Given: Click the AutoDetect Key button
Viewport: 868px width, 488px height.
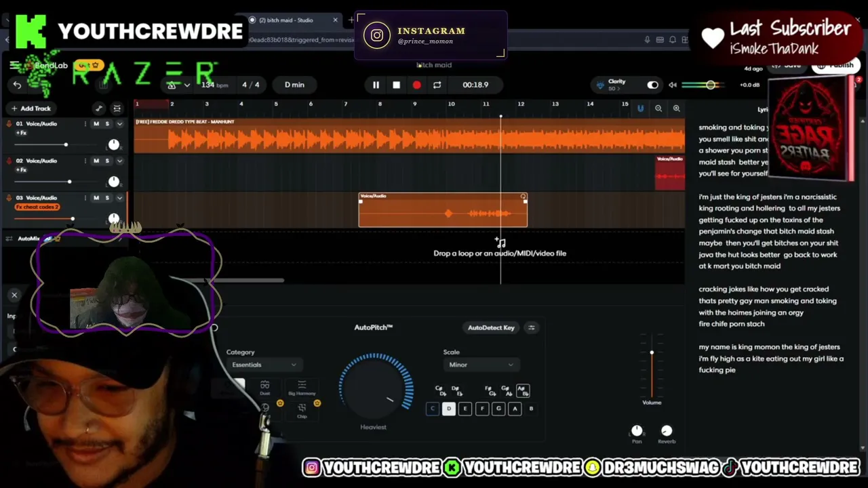Looking at the screenshot, I should (x=491, y=328).
